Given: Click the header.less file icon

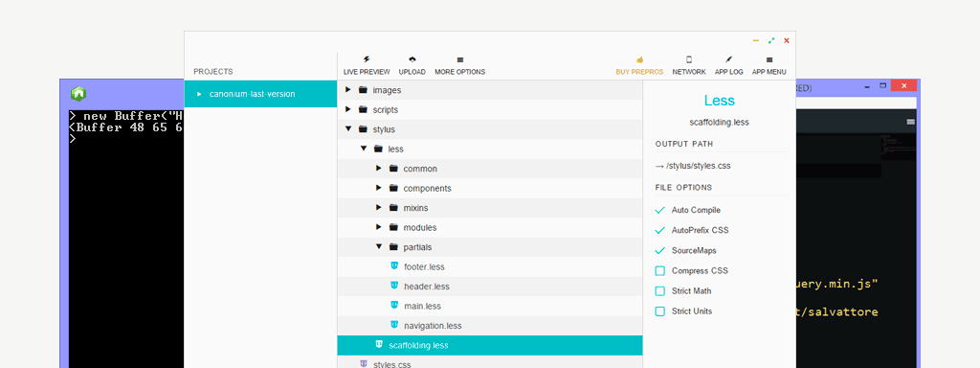Looking at the screenshot, I should pyautogui.click(x=394, y=286).
